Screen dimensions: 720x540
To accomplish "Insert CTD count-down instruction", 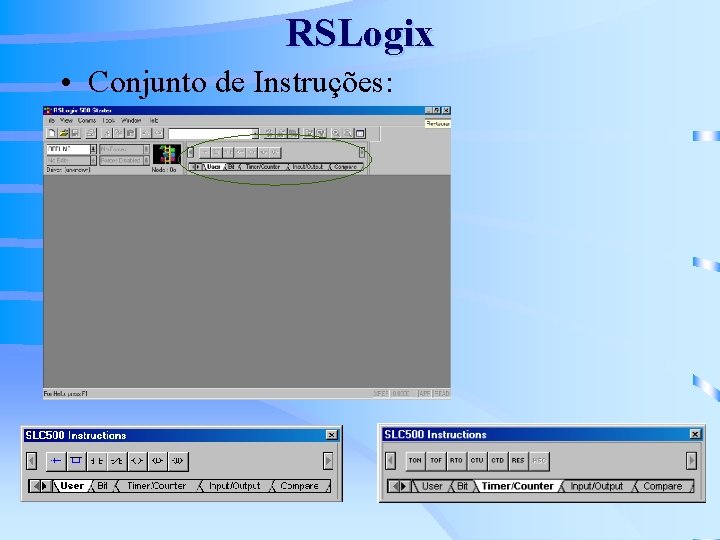I will click(x=497, y=461).
